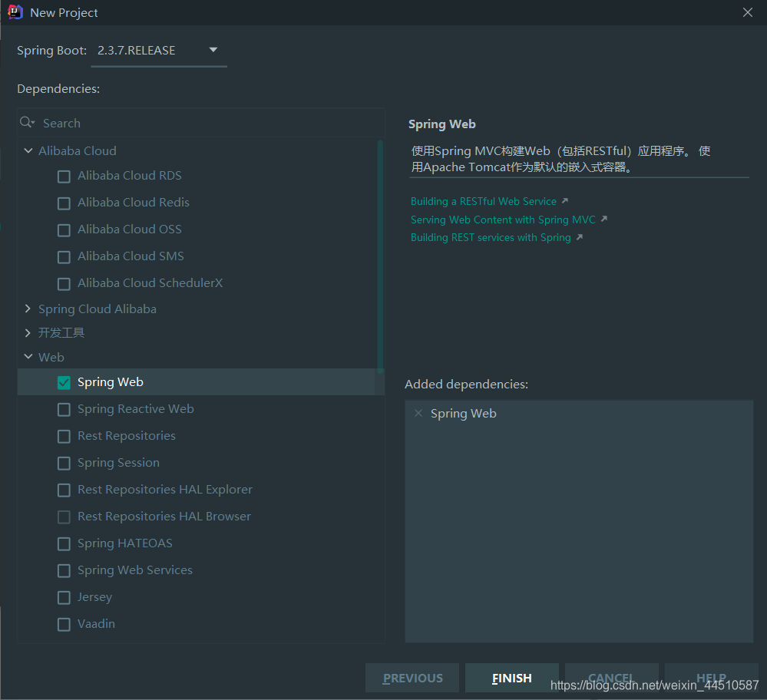Open external link icon for Building REST services

click(580, 237)
